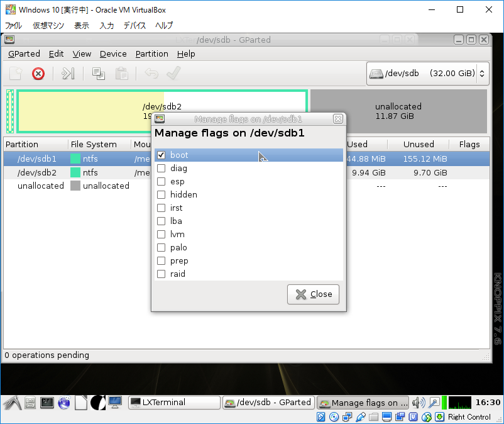
Task: Click the Close button in the flags dialog
Action: (x=313, y=294)
